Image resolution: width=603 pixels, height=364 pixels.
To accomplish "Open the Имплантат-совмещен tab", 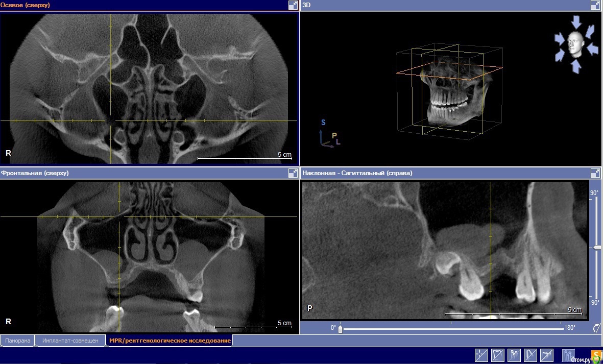I will tap(70, 341).
